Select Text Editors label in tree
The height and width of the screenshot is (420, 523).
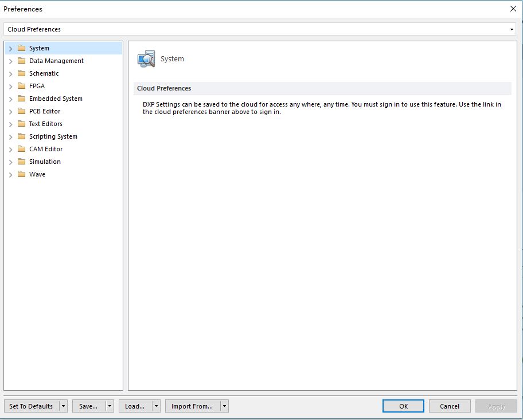tap(46, 124)
